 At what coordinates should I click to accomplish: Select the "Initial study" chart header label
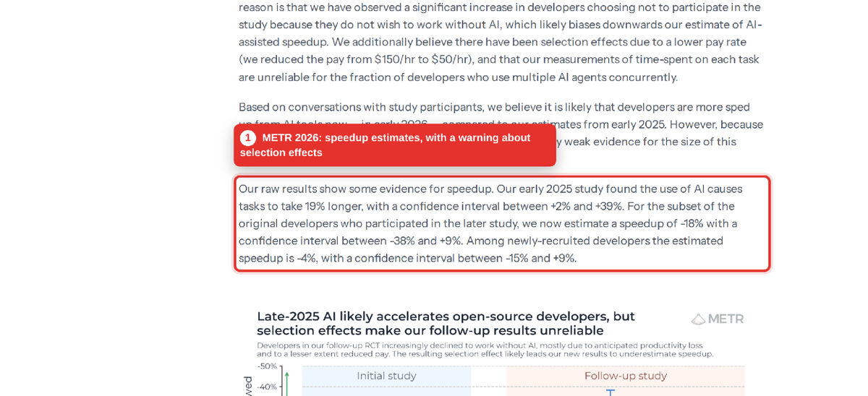tap(386, 376)
